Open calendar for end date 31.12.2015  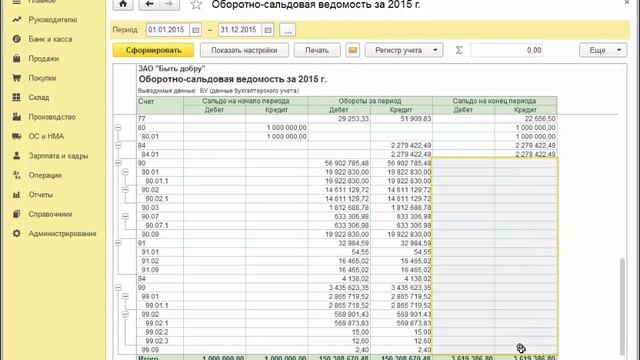(x=268, y=30)
